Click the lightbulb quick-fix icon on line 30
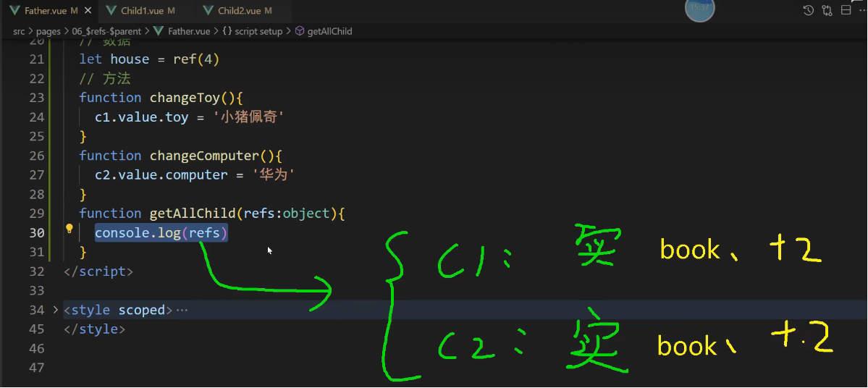 coord(69,229)
